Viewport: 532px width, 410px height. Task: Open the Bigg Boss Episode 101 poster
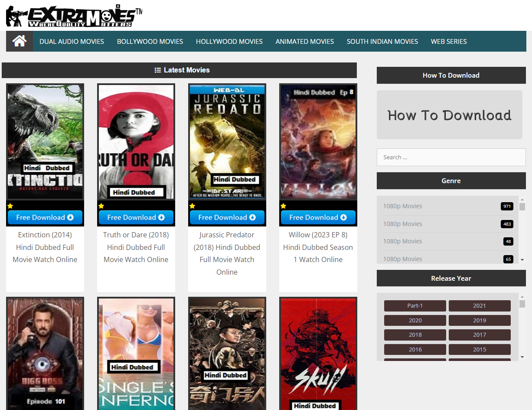(45, 354)
